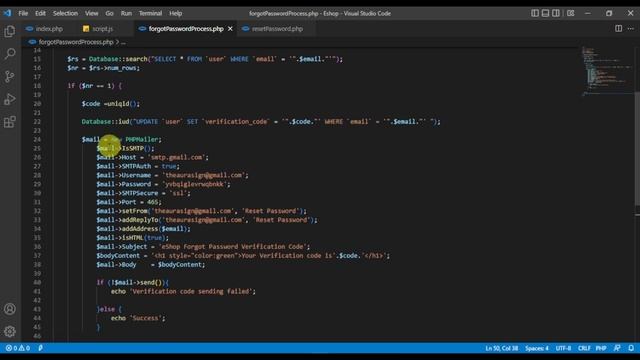Close the forgotPasswordProcess.php tab

[230, 29]
